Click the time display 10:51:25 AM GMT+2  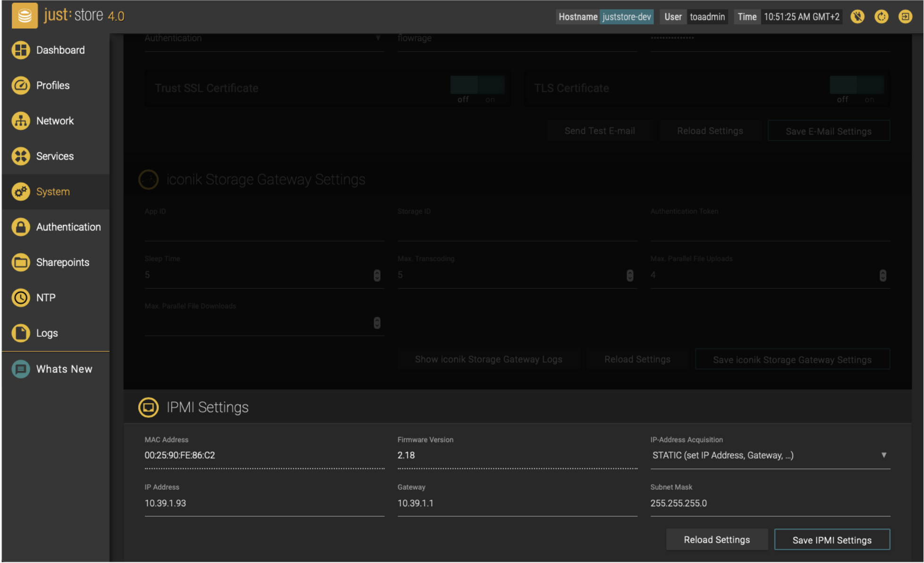point(801,17)
